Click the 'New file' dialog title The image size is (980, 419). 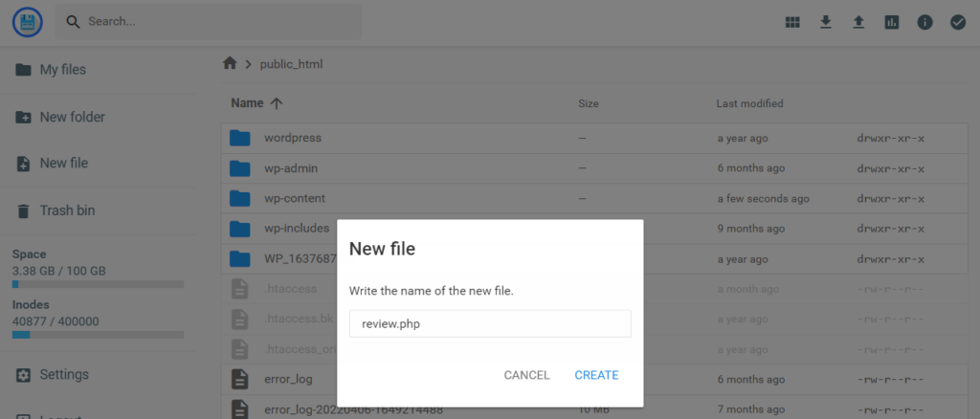(x=382, y=249)
